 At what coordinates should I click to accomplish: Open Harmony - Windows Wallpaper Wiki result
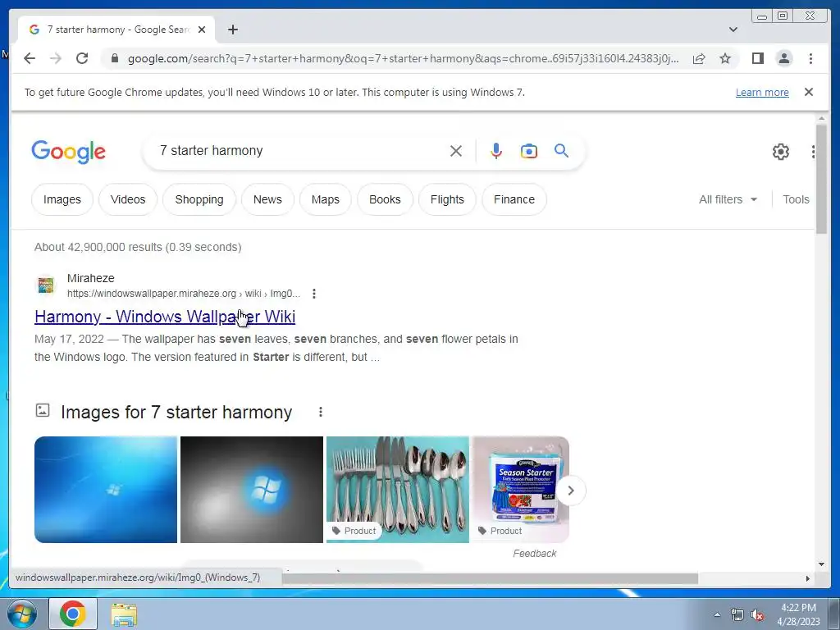164,317
